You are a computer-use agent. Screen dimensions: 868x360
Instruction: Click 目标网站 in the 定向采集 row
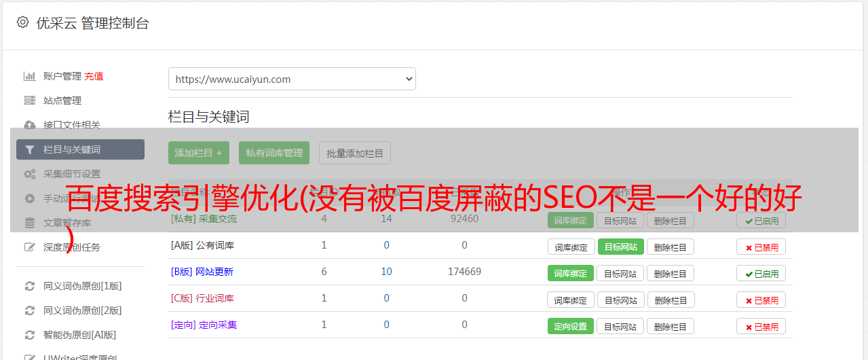click(620, 326)
